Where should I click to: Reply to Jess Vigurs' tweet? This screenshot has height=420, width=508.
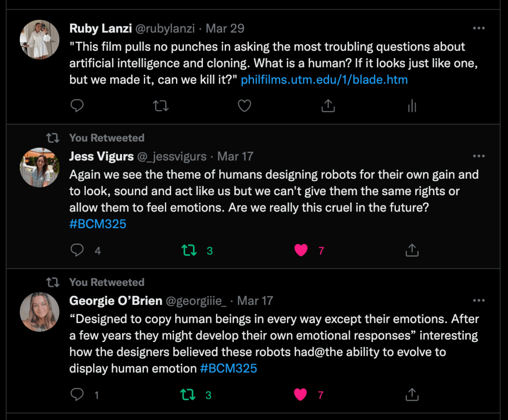pos(77,250)
